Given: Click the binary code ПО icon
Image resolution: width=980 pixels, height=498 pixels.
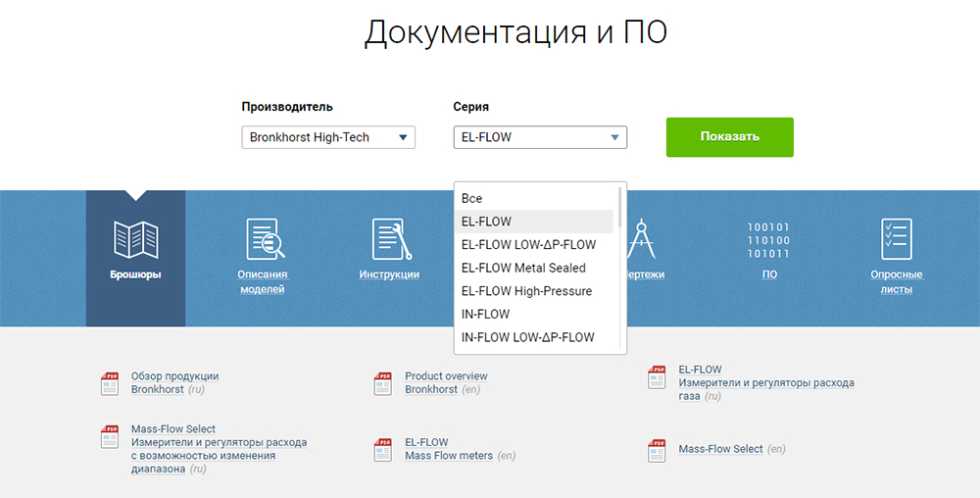Looking at the screenshot, I should 768,240.
